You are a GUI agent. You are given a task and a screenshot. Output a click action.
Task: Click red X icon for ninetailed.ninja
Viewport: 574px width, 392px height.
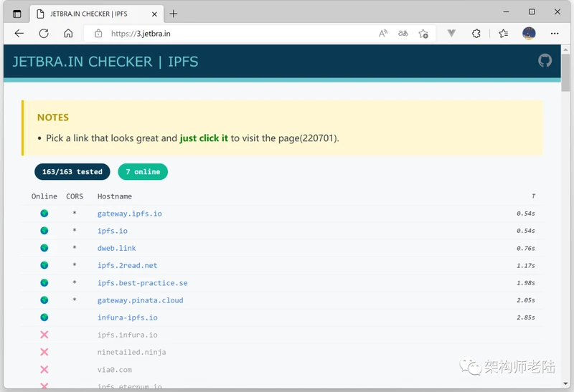pos(44,352)
